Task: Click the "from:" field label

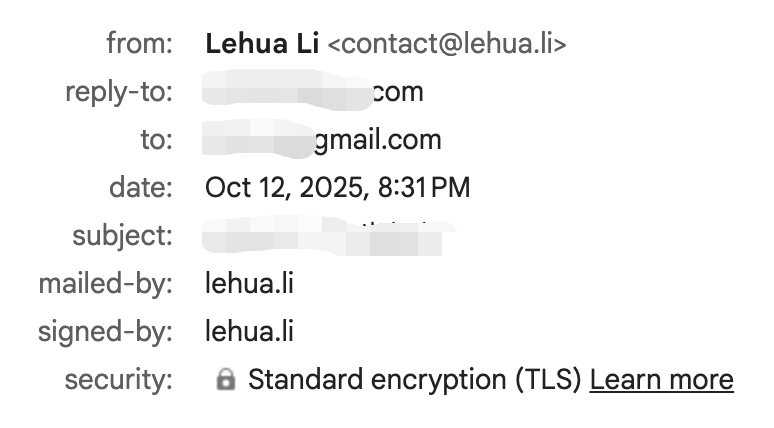Action: pos(139,44)
